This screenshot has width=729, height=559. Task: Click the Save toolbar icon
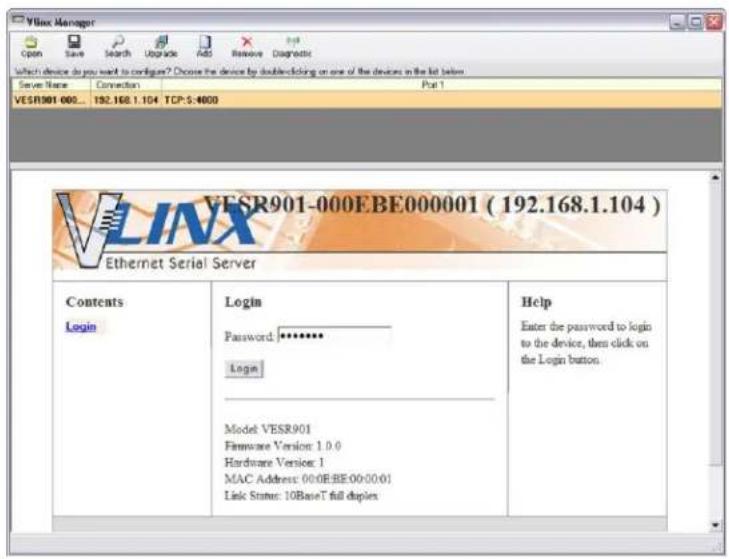pyautogui.click(x=74, y=47)
